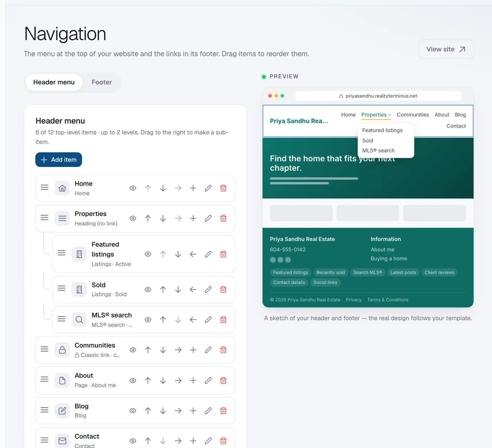Outdent the Sold sub-item
Image resolution: width=492 pixels, height=448 pixels.
point(193,289)
